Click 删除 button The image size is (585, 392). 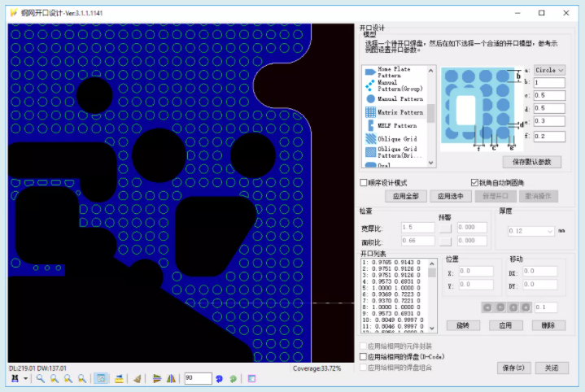(548, 325)
